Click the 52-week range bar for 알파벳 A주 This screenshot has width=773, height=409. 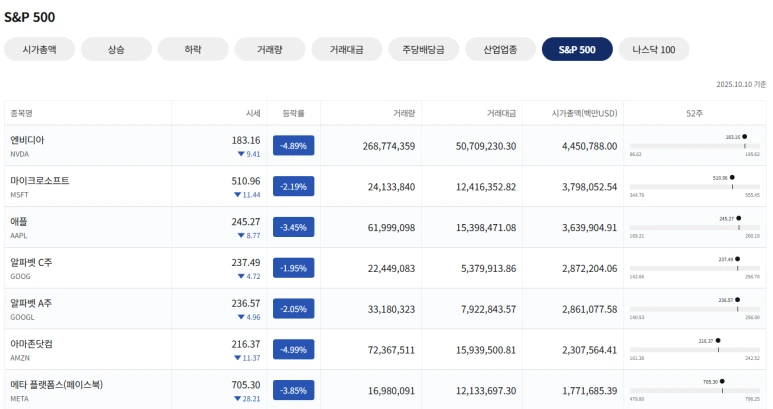[x=695, y=309]
